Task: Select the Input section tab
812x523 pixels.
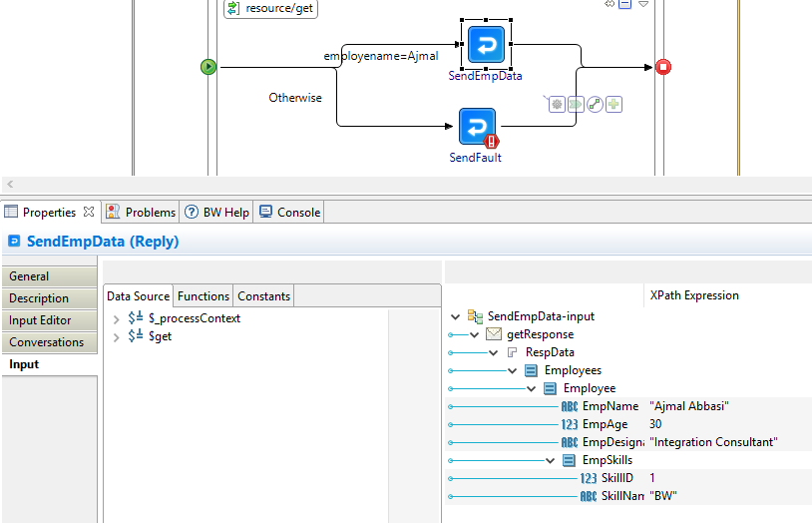Action: [49, 364]
